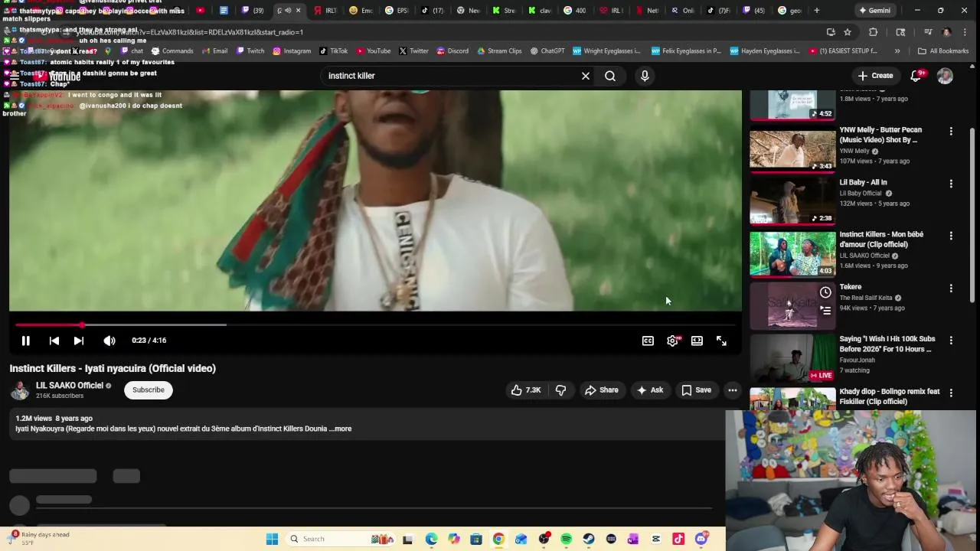Toggle closed captions on the player
The height and width of the screenshot is (551, 980).
[x=648, y=341]
